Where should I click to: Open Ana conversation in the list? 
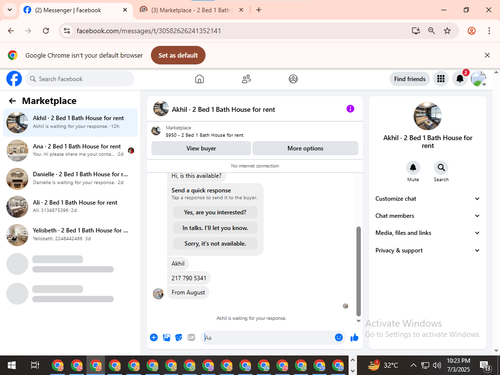(70, 150)
